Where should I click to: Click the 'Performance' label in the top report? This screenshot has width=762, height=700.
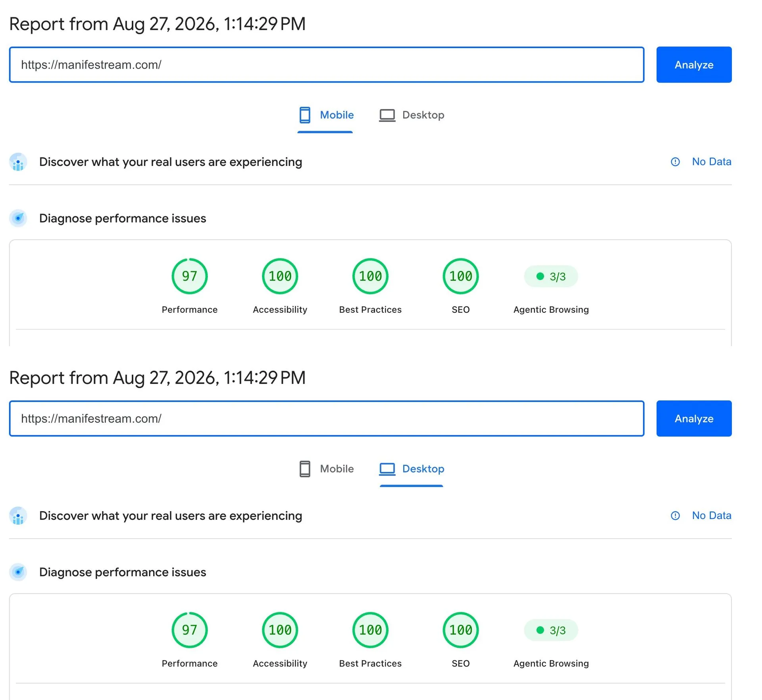click(x=190, y=310)
